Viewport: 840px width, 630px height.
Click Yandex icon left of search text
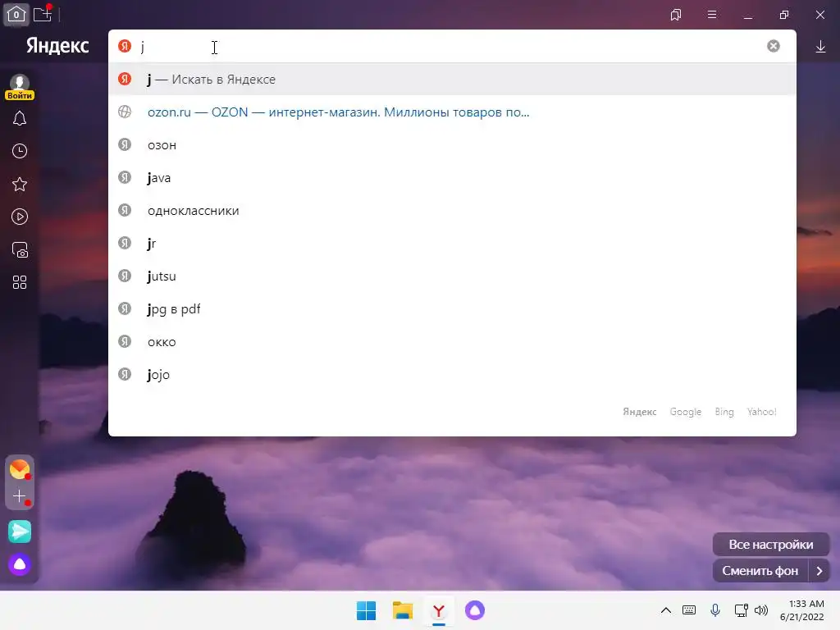(125, 46)
